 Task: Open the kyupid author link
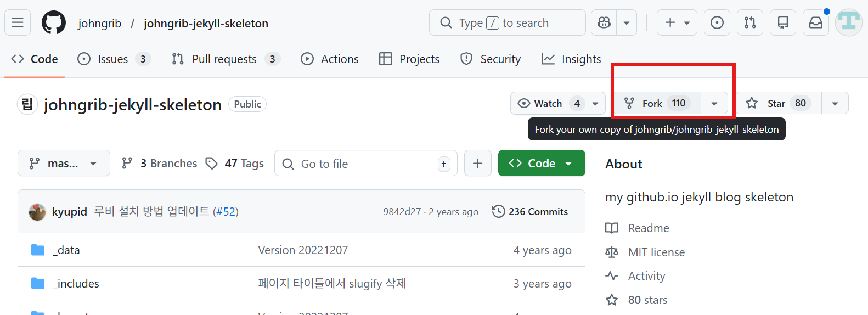click(69, 211)
